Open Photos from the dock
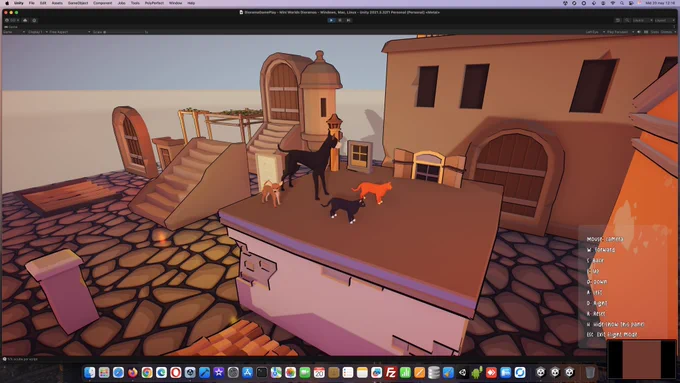 coord(290,372)
